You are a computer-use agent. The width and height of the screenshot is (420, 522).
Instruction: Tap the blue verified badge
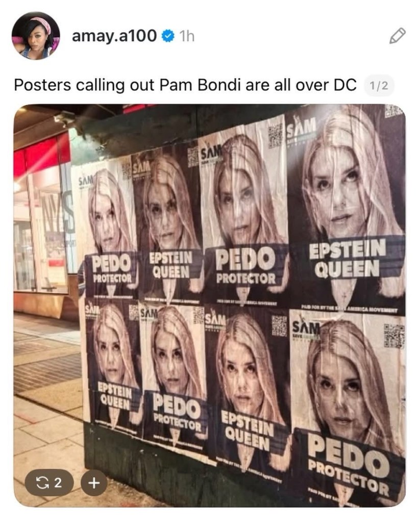(168, 36)
